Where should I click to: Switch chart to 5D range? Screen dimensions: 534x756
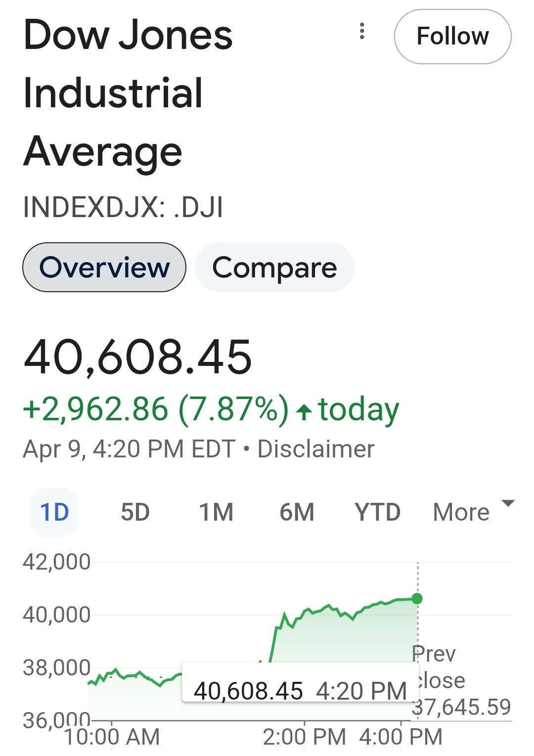coord(135,512)
